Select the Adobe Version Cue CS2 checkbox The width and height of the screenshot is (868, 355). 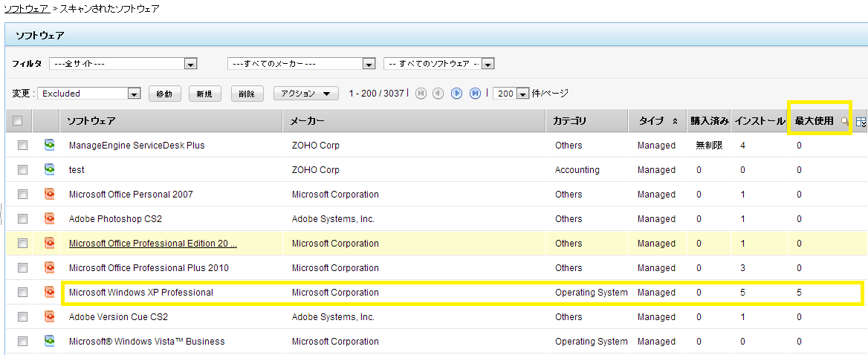23,317
